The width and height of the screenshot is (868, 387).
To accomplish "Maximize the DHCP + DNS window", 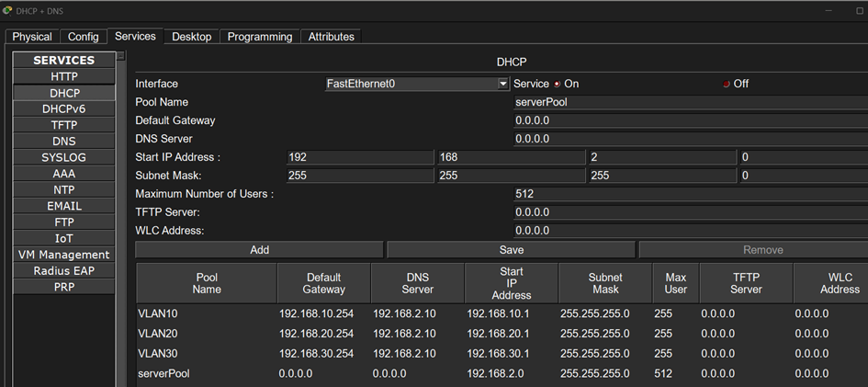I will click(x=861, y=10).
